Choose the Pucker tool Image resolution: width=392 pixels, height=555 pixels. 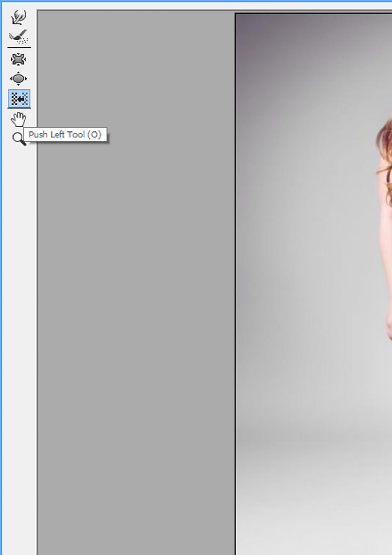pos(18,60)
